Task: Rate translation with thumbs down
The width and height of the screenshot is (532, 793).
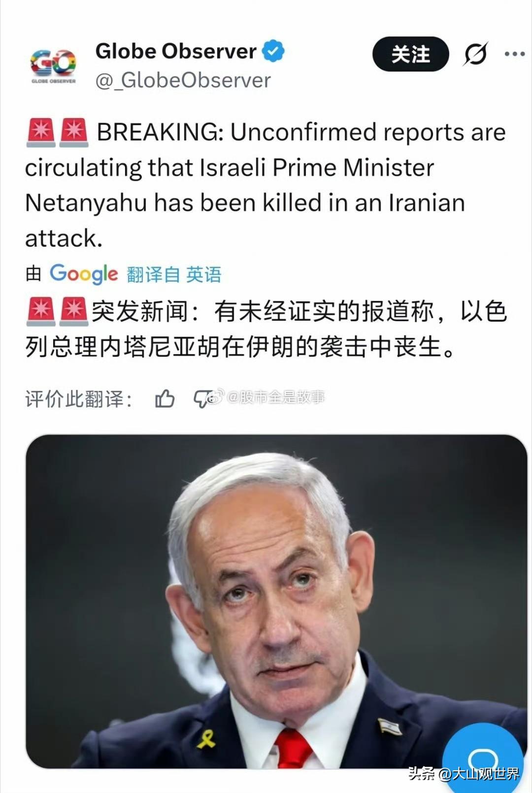Action: point(202,399)
